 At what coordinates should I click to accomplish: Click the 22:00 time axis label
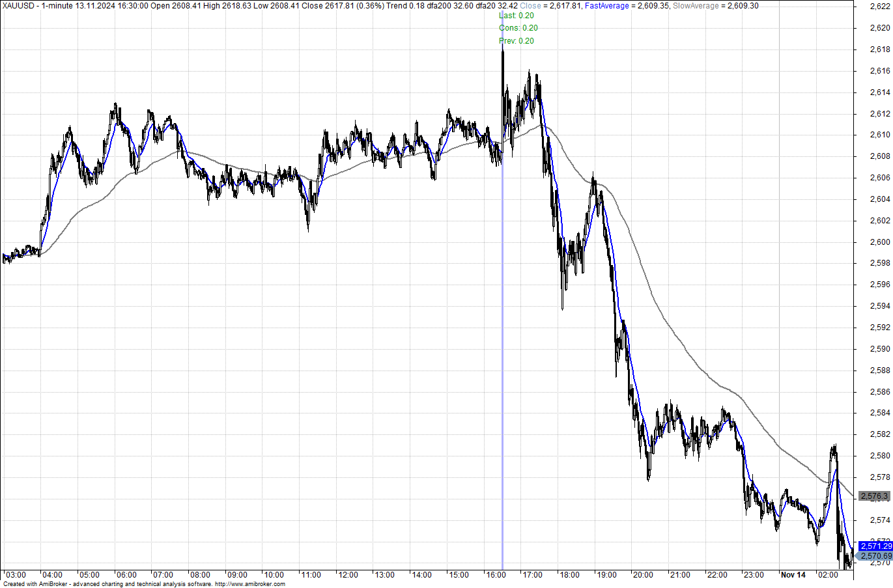click(x=717, y=575)
